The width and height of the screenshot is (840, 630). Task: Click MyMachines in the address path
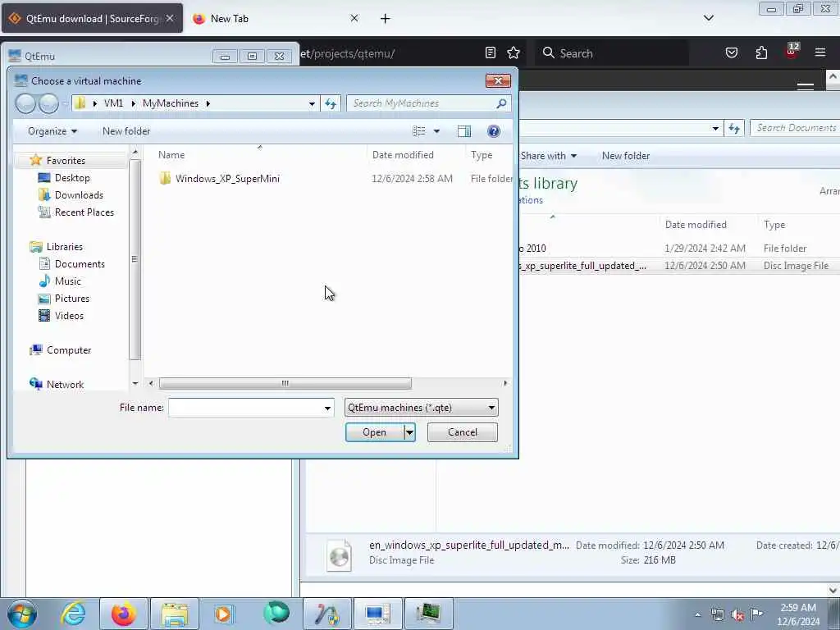pos(171,103)
